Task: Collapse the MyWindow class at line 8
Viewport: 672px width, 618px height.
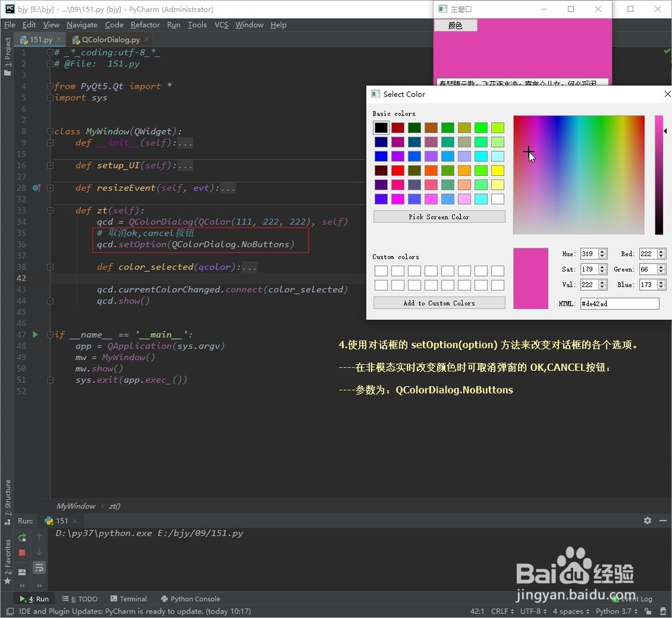Action: pyautogui.click(x=50, y=131)
